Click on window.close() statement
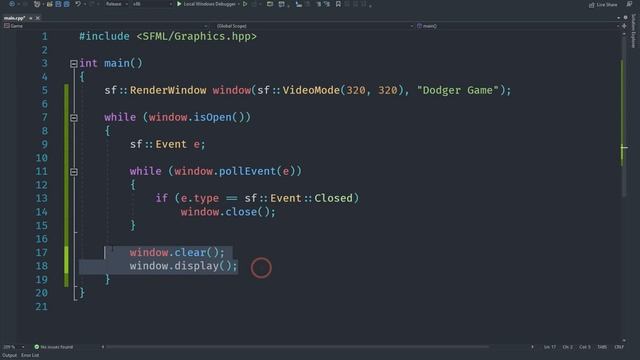The image size is (640, 360). tap(228, 212)
